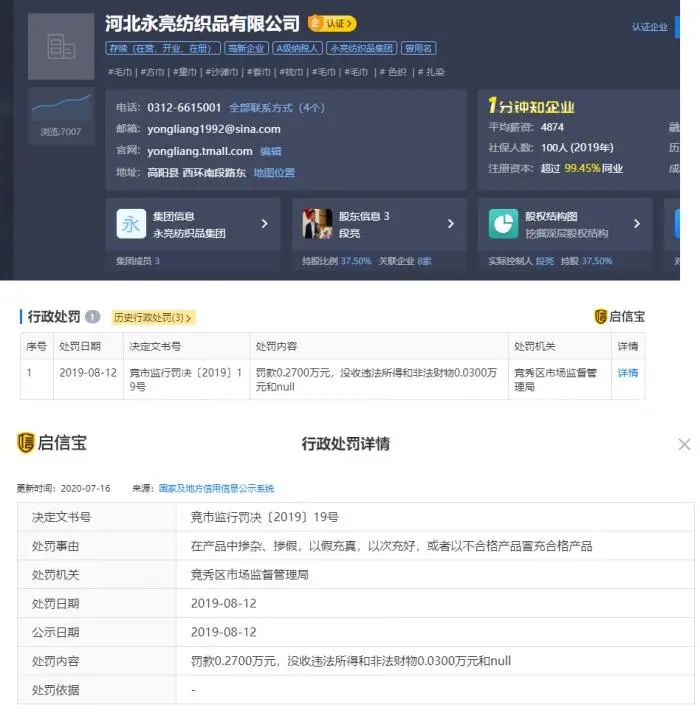
Task: Click 编辑 next to the website
Action: click(270, 151)
